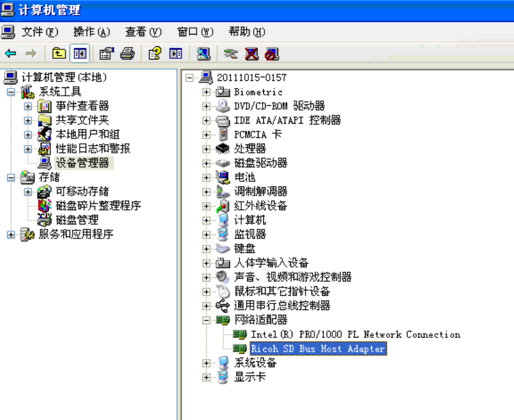
Task: Click the Up one level folder icon
Action: tap(59, 53)
